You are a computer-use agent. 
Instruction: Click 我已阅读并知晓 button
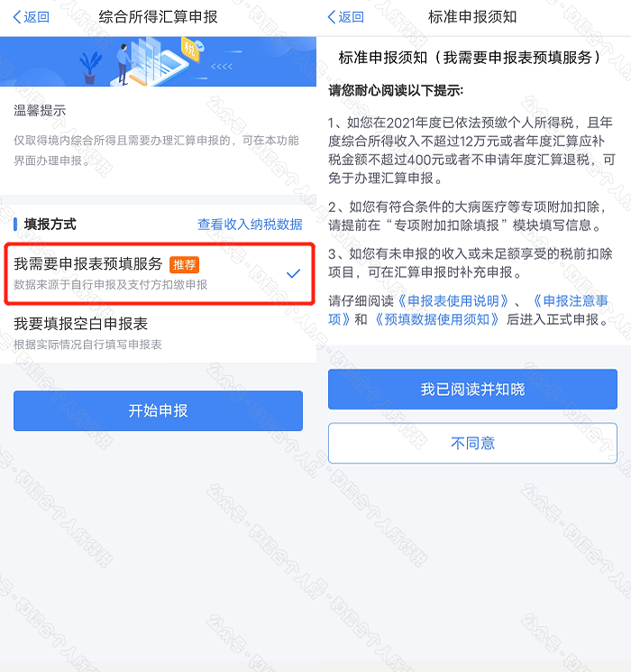point(472,389)
